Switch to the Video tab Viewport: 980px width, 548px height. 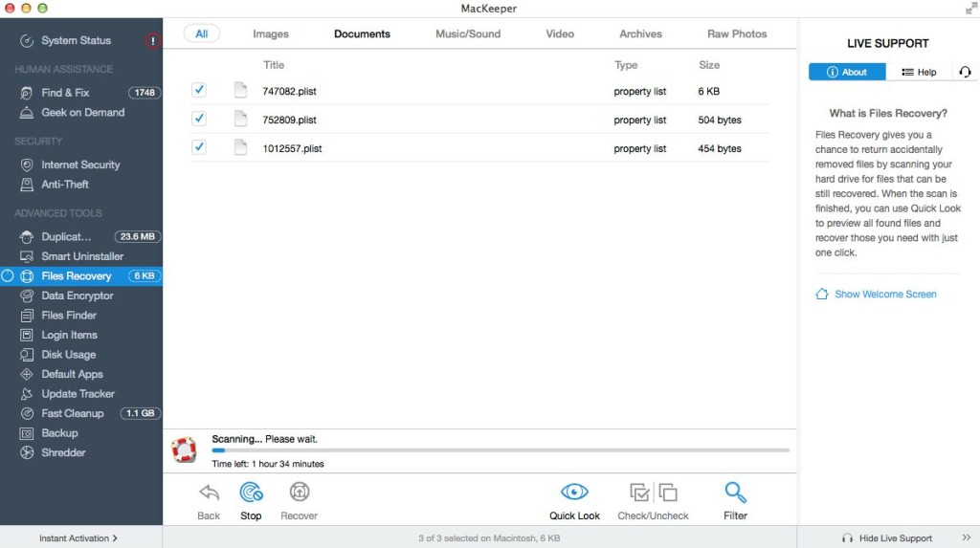tap(560, 33)
